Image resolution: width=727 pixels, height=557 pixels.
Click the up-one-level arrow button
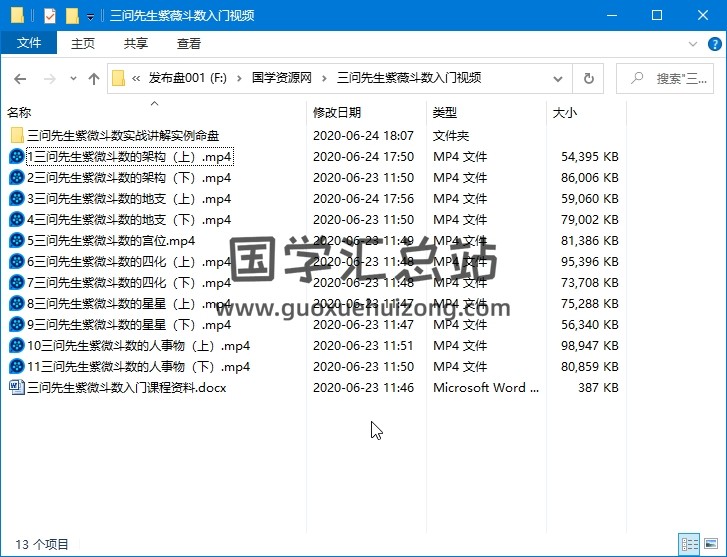coord(94,79)
